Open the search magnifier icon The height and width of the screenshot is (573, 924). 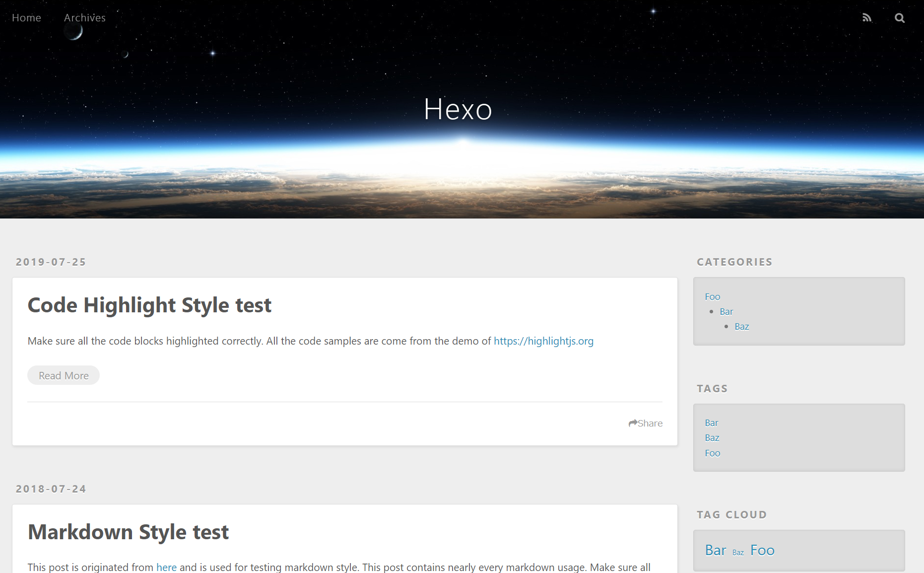[x=900, y=18]
